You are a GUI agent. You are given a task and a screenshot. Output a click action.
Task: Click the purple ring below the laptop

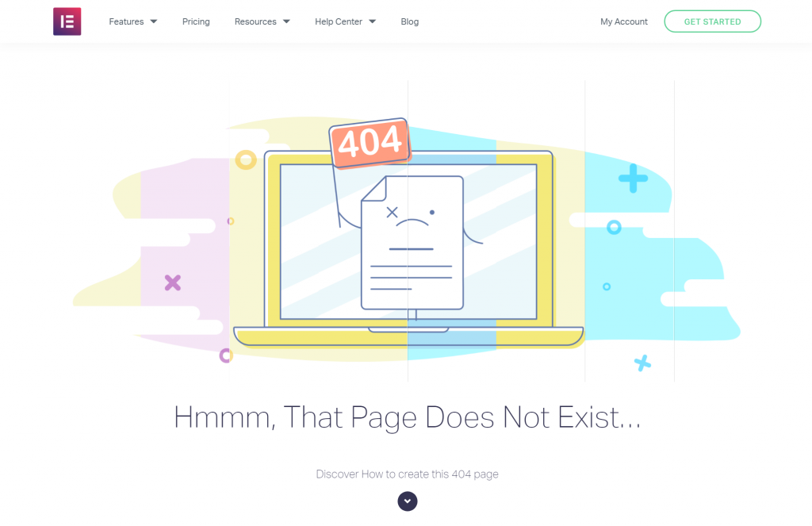click(x=226, y=355)
